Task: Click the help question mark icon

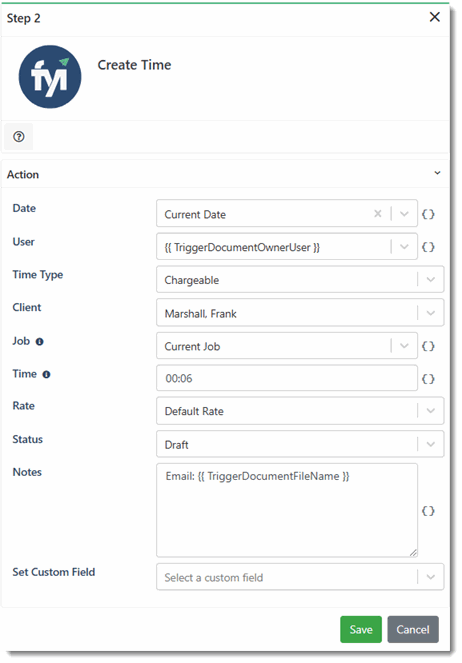Action: (19, 137)
